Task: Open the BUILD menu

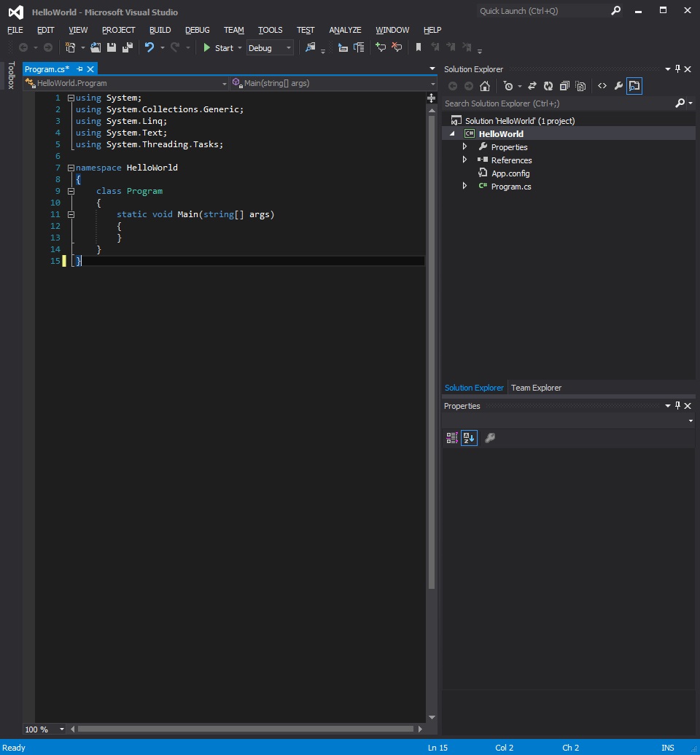Action: pyautogui.click(x=160, y=30)
